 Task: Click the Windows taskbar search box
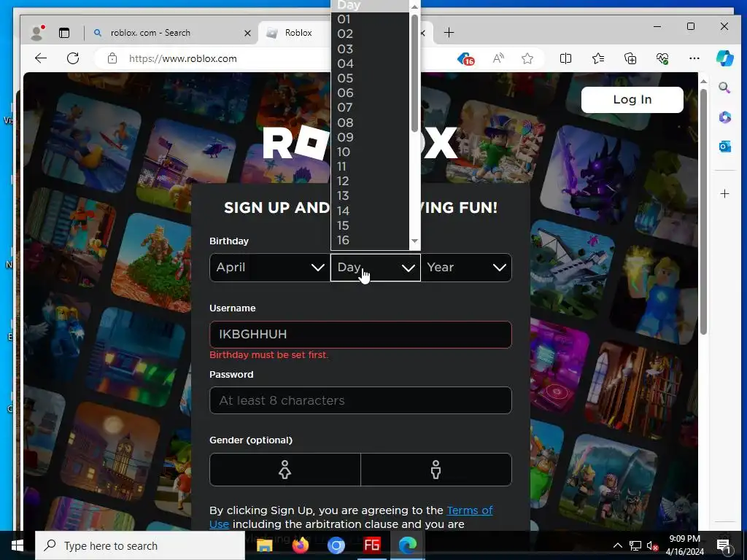(x=140, y=545)
